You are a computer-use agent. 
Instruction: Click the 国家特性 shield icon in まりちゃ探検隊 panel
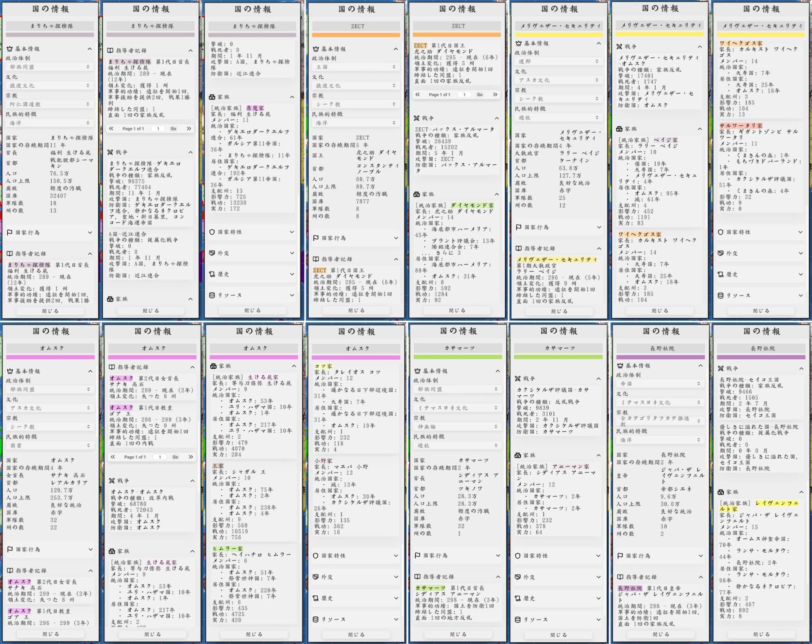pyautogui.click(x=212, y=232)
